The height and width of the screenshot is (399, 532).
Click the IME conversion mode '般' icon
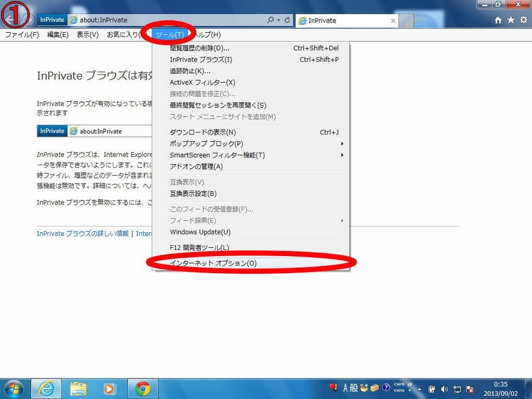354,388
